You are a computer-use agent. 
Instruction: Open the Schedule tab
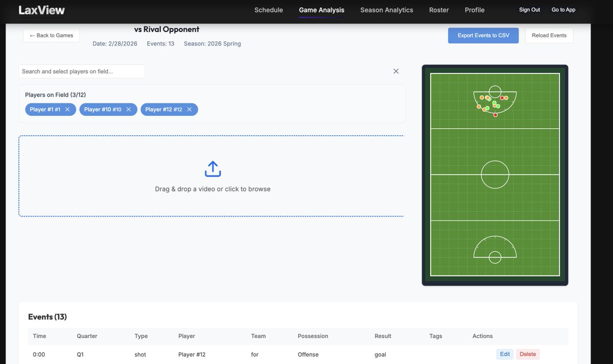(269, 10)
